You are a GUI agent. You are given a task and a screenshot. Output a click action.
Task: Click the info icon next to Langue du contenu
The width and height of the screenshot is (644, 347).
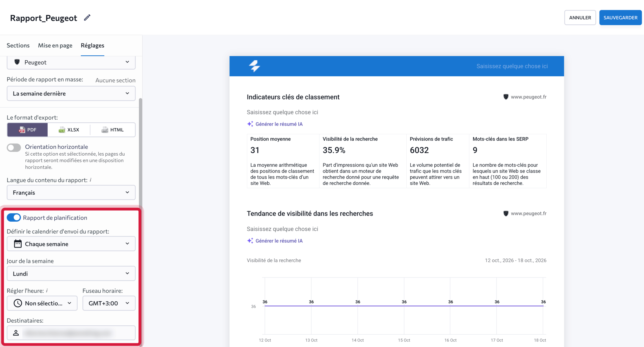click(x=91, y=180)
